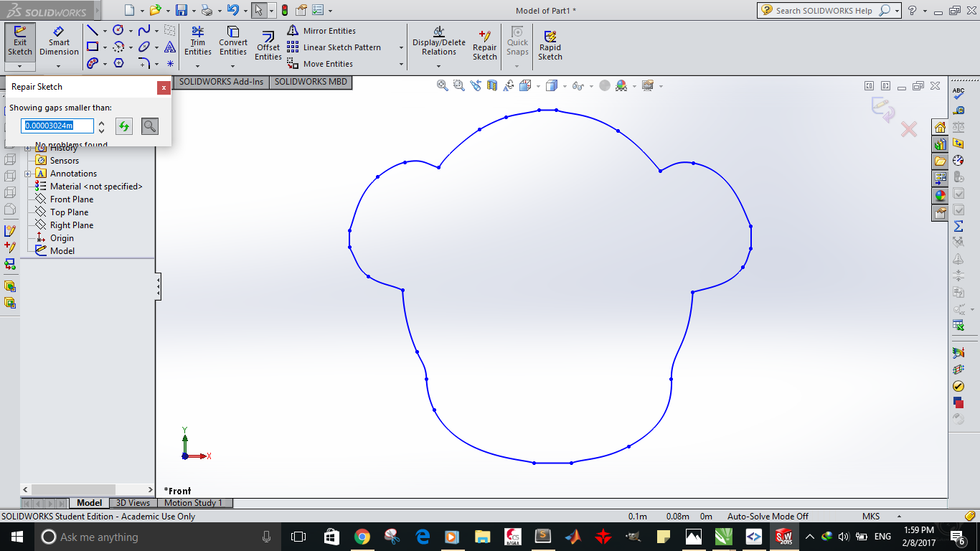Viewport: 980px width, 551px height.
Task: Open the Linear Sketch Pattern dropdown arrow
Action: click(x=401, y=47)
